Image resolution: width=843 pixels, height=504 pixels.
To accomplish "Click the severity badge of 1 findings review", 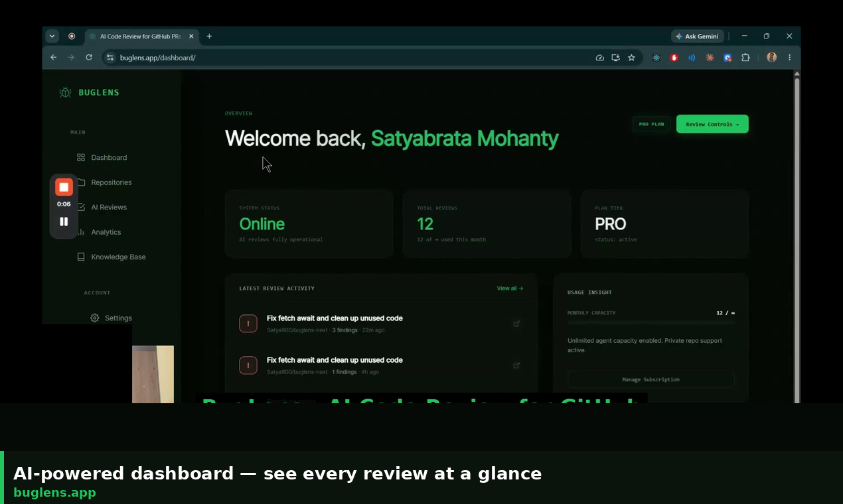I will [248, 365].
